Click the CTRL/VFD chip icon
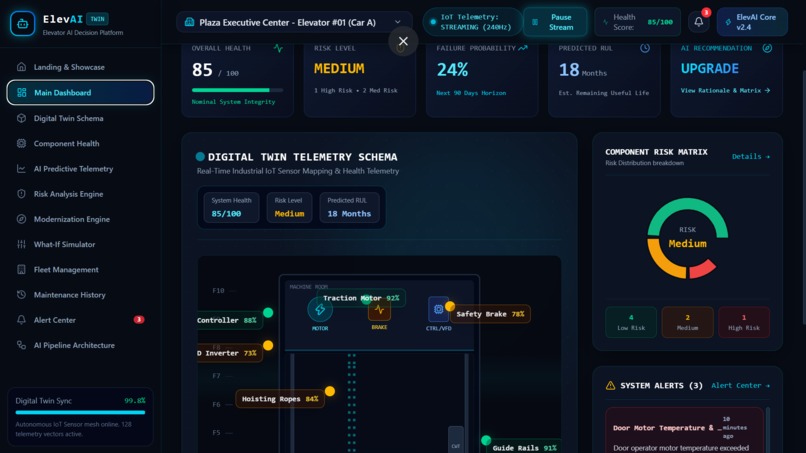This screenshot has height=453, width=806. click(438, 309)
